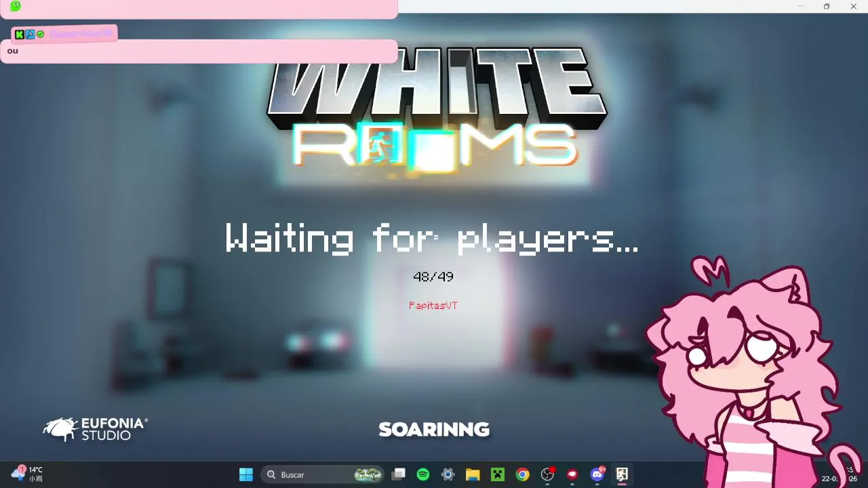This screenshot has height=488, width=868.
Task: Click the Eufonia Studio logo
Action: (95, 429)
